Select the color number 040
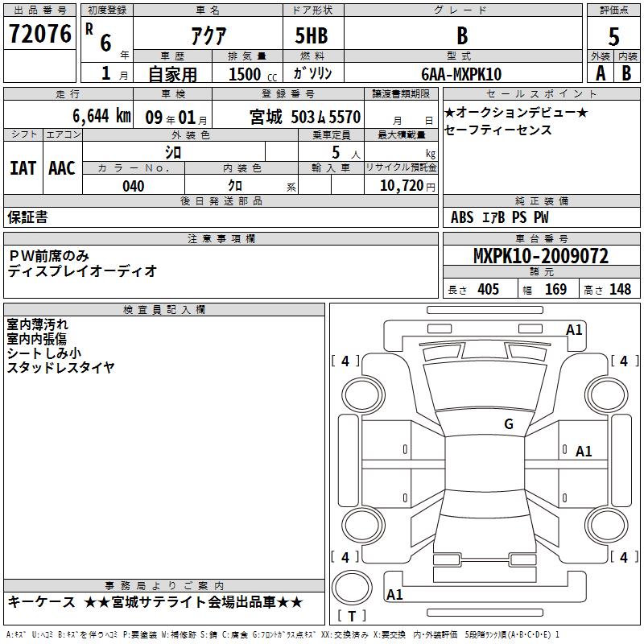Image resolution: width=644 pixels, height=644 pixels. click(x=133, y=186)
